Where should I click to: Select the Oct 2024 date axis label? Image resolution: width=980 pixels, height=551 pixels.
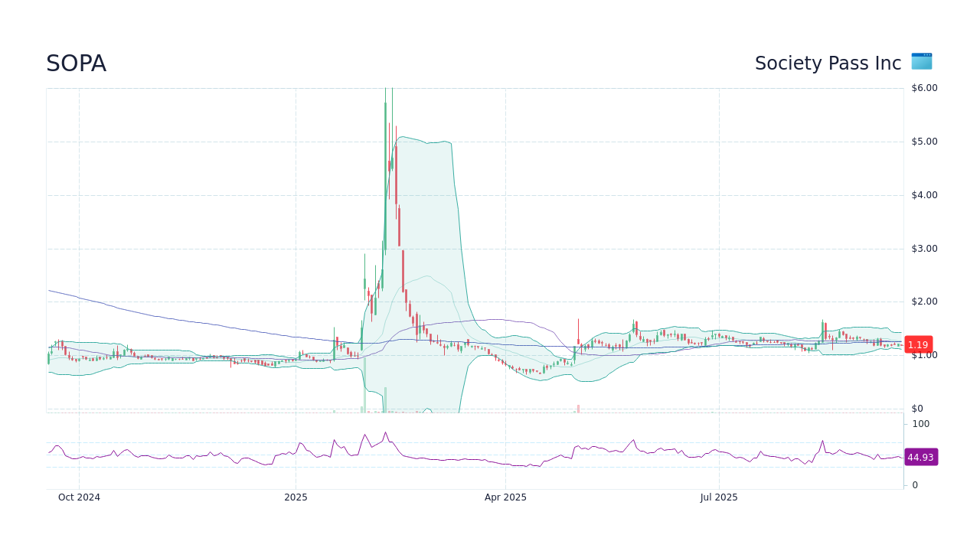pos(79,497)
